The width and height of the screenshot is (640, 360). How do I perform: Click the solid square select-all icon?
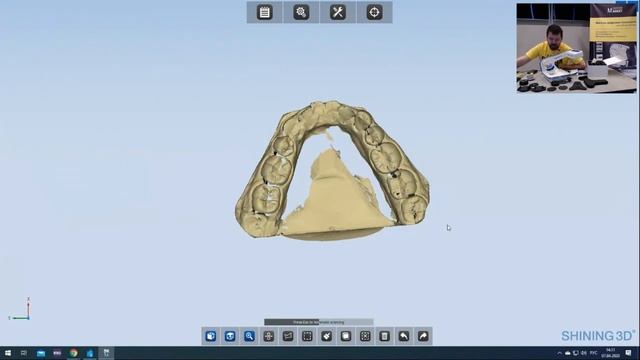click(346, 336)
